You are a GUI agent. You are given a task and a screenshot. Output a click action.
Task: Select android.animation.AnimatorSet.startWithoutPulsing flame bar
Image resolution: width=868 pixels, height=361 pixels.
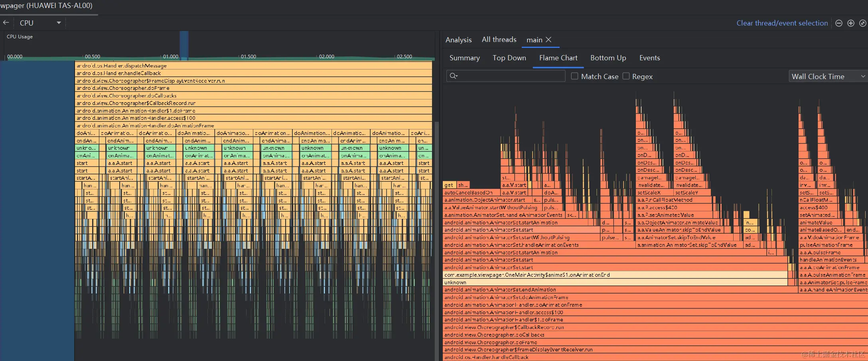click(522, 237)
